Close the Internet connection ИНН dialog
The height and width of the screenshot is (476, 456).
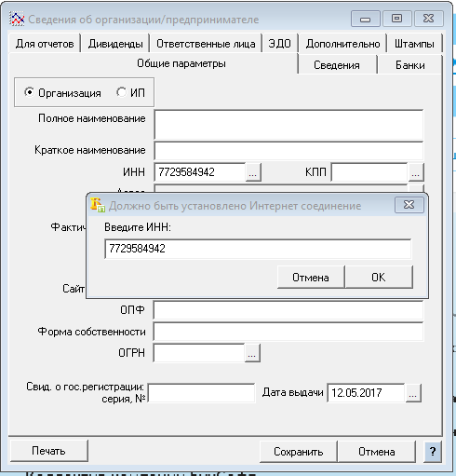[x=409, y=205]
